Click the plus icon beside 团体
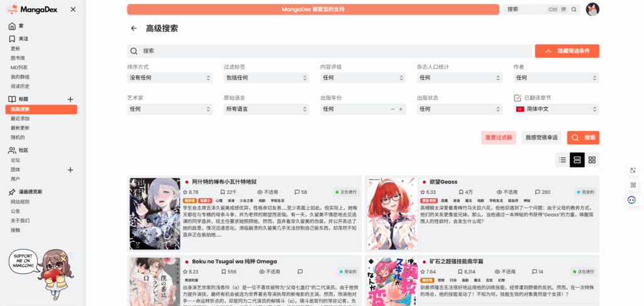Image resolution: width=644 pixels, height=306 pixels. [x=70, y=170]
